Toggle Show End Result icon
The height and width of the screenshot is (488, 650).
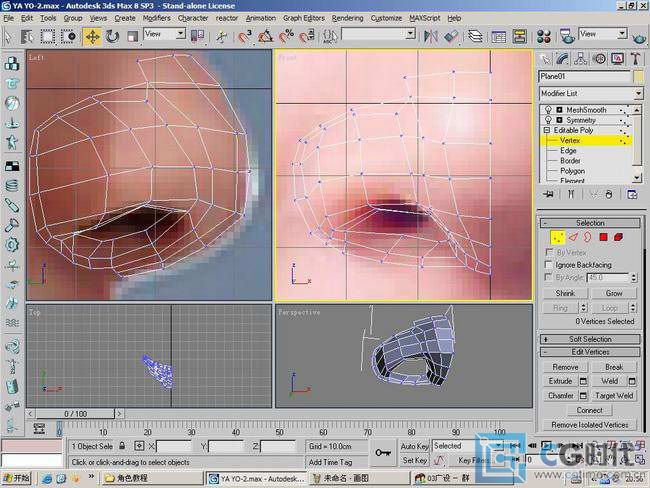[571, 194]
